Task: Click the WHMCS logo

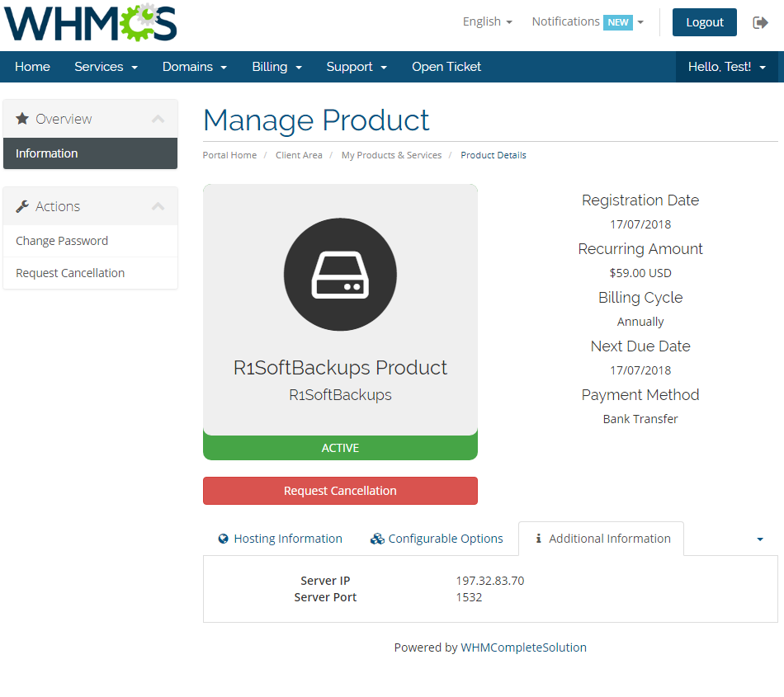Action: pyautogui.click(x=91, y=22)
